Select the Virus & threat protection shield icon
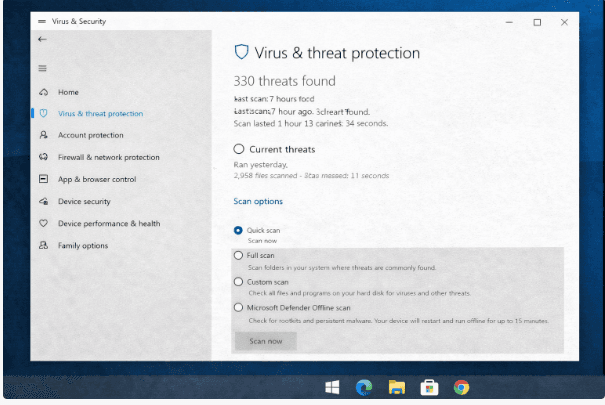This screenshot has height=405, width=605. (x=43, y=114)
